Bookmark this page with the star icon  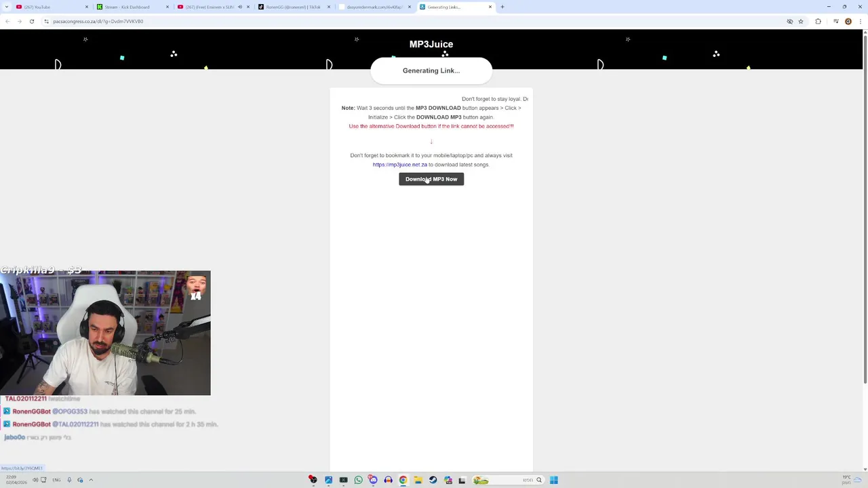coord(801,21)
